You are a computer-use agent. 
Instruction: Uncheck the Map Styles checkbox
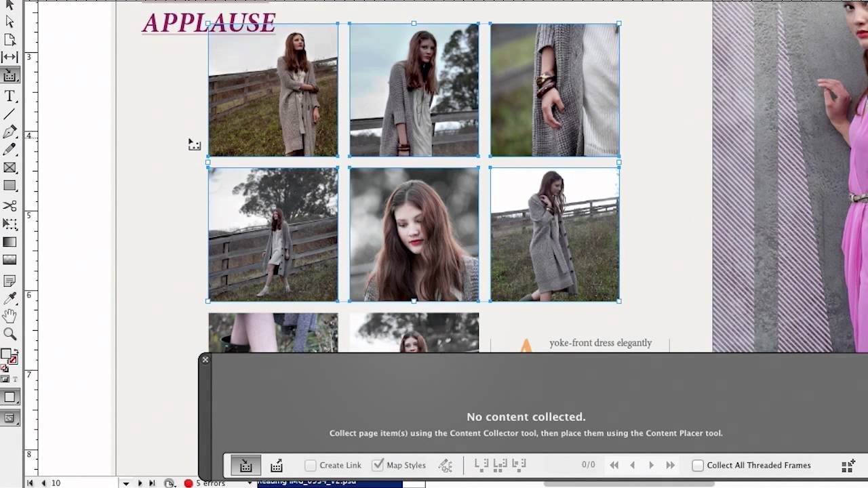378,465
